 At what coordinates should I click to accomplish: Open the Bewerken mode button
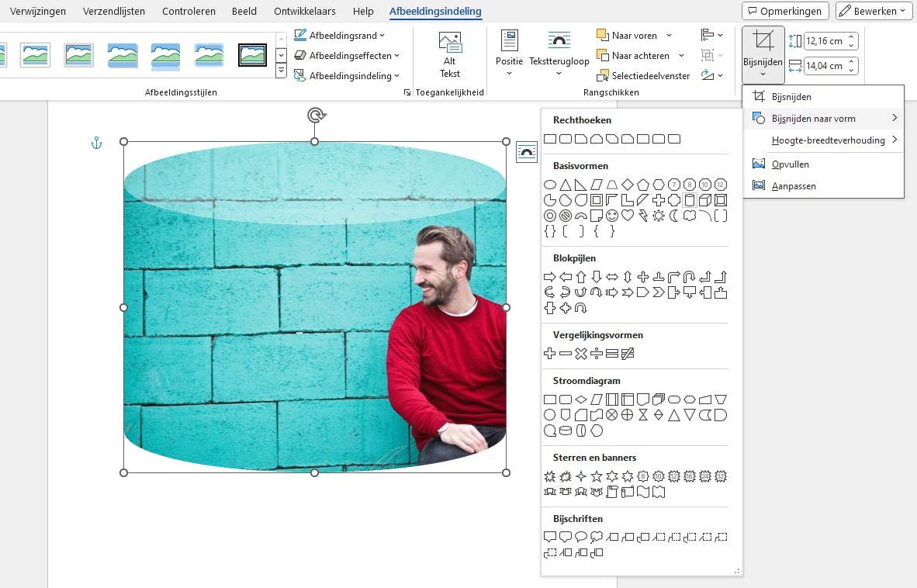tap(874, 12)
